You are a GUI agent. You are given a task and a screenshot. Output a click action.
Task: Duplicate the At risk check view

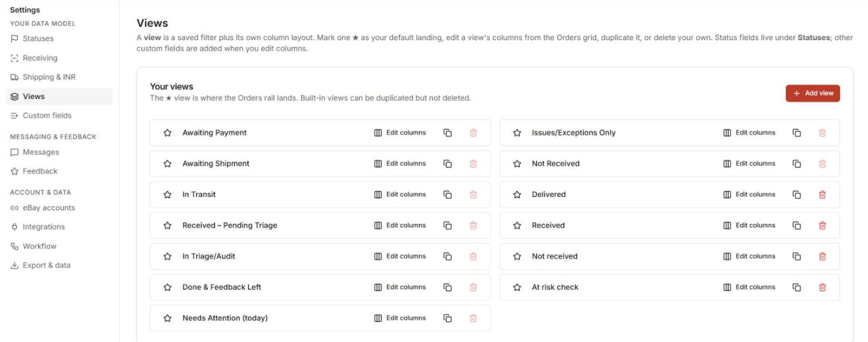pyautogui.click(x=797, y=287)
